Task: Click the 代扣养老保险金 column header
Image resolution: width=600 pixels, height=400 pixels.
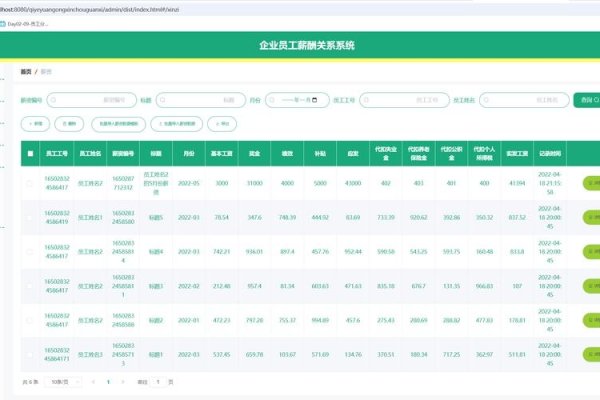Action: click(x=419, y=153)
